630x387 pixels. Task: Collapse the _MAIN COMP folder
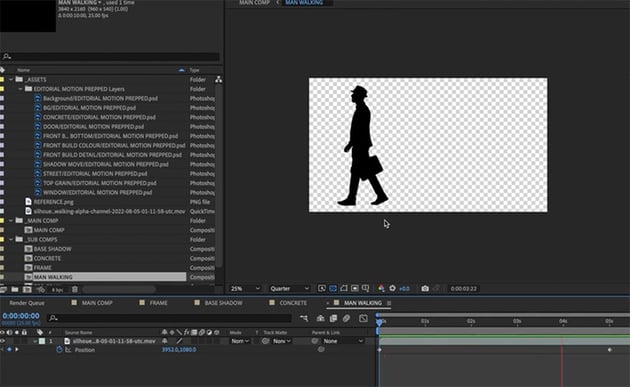tap(11, 221)
